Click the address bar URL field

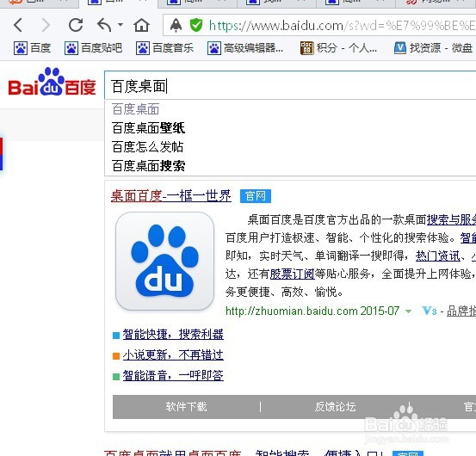(x=319, y=26)
